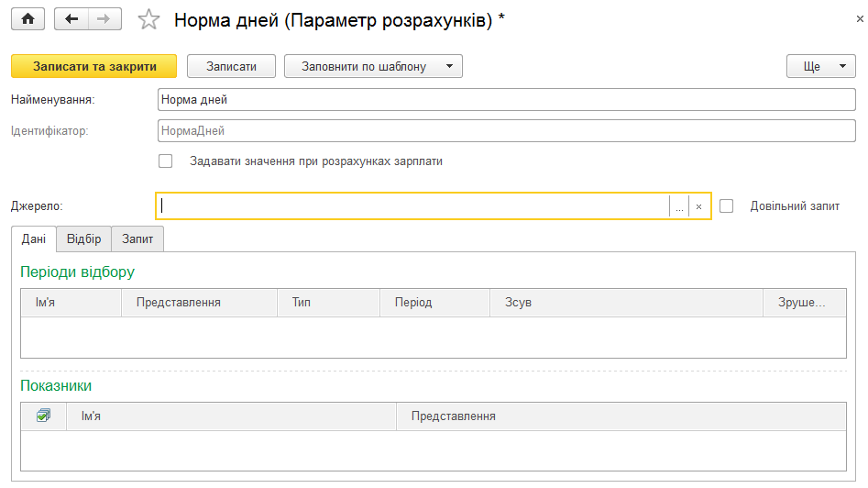Click the 'Періоди відбору' section title

(x=78, y=272)
